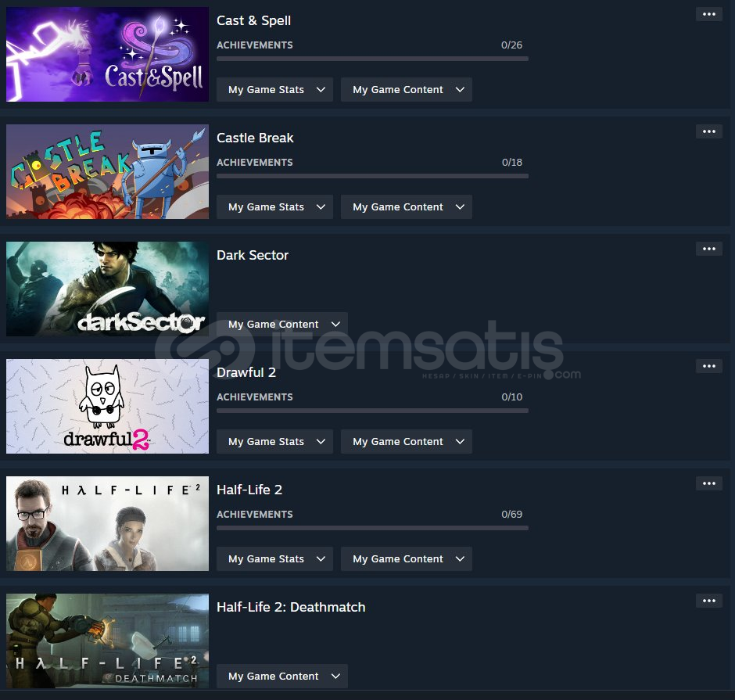
Task: Expand My Game Content for Drawful 2
Action: [x=406, y=441]
